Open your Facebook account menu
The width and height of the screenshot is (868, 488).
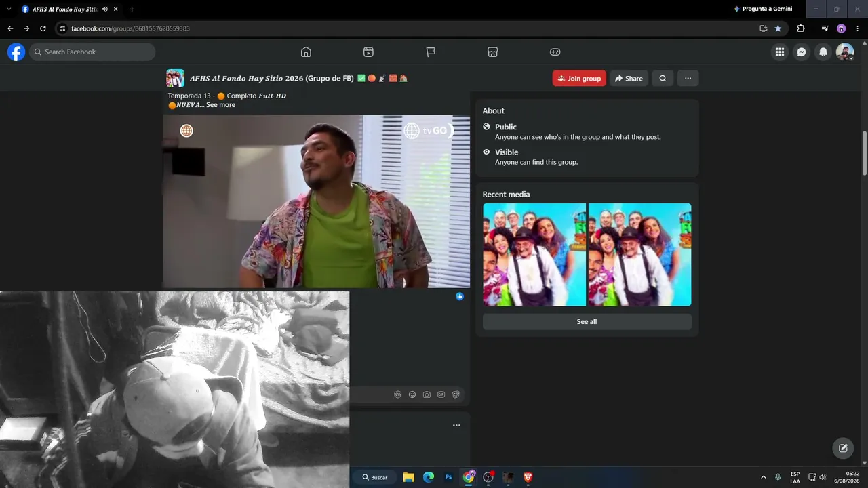click(845, 52)
